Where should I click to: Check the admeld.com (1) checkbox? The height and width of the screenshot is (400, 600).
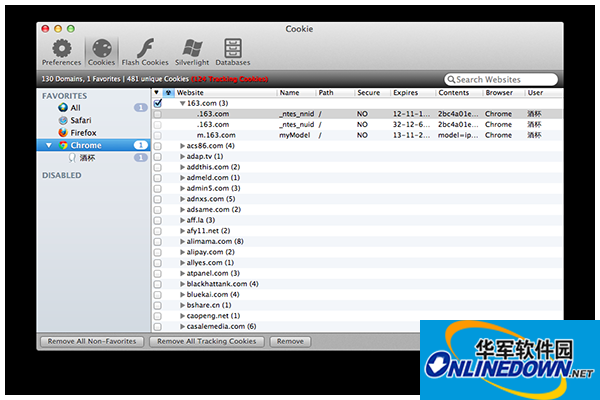pyautogui.click(x=158, y=178)
